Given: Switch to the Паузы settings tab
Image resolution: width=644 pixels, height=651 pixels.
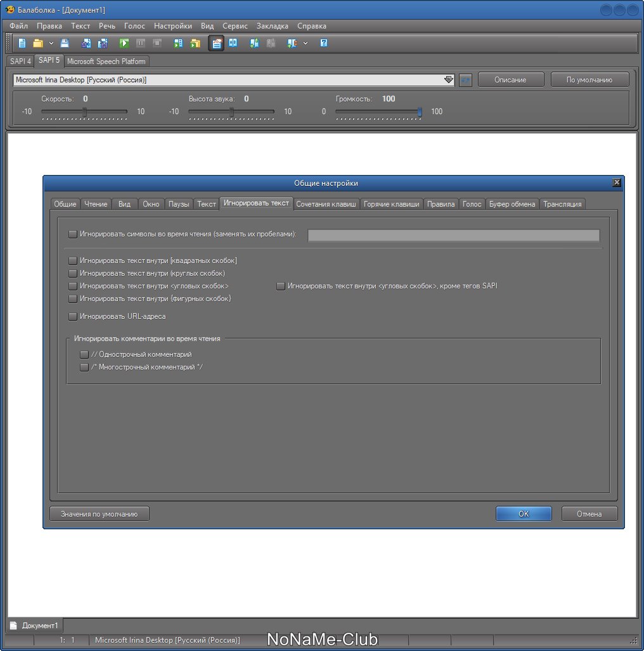Looking at the screenshot, I should [x=179, y=204].
